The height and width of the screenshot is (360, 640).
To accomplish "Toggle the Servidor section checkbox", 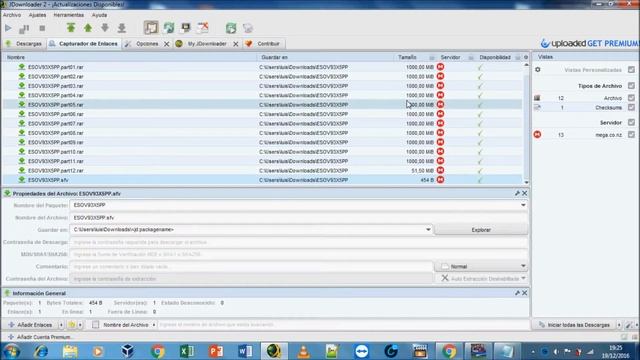I will tap(631, 122).
